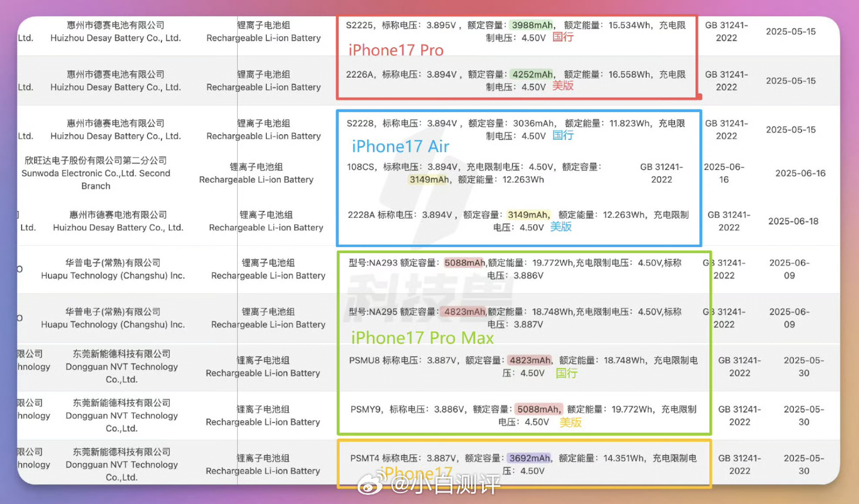Click Dongguan NVT Technology cell in PSMU8 row
The image size is (859, 504).
122,367
